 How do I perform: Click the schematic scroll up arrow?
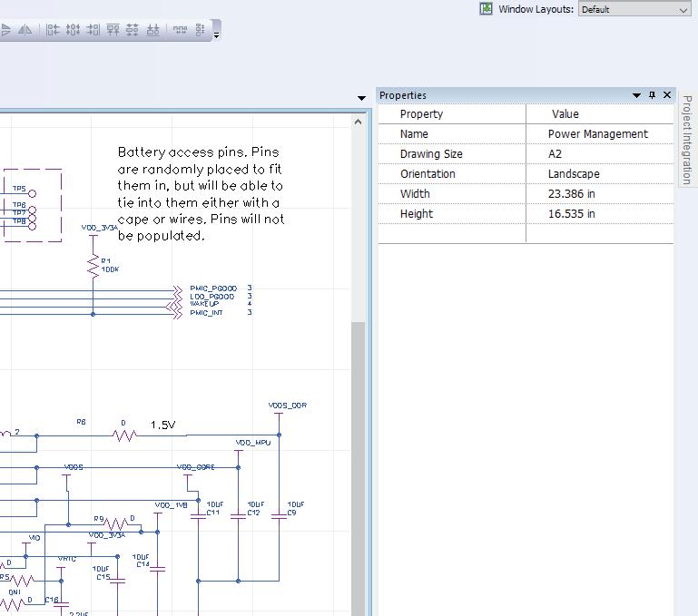point(358,122)
